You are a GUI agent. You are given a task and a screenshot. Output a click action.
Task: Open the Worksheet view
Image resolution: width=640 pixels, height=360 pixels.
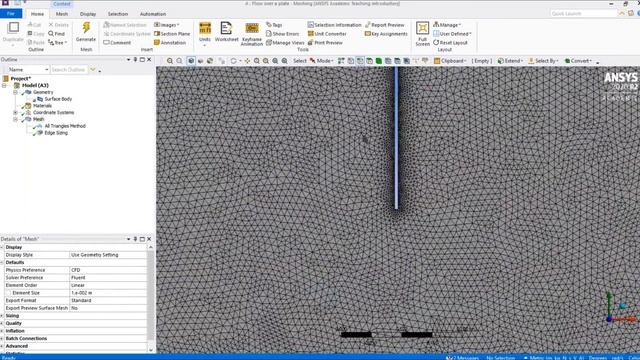tap(226, 32)
